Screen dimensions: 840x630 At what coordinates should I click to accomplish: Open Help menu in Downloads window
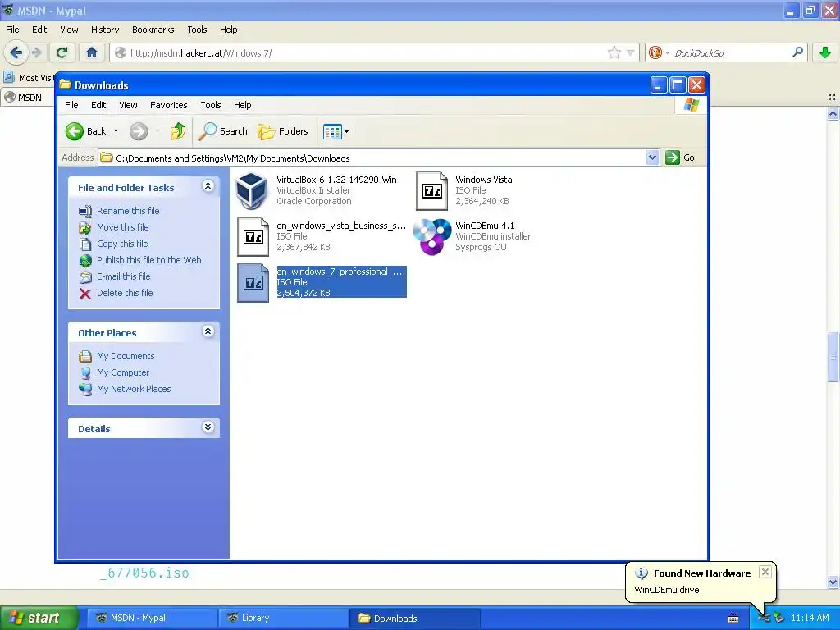pyautogui.click(x=242, y=105)
